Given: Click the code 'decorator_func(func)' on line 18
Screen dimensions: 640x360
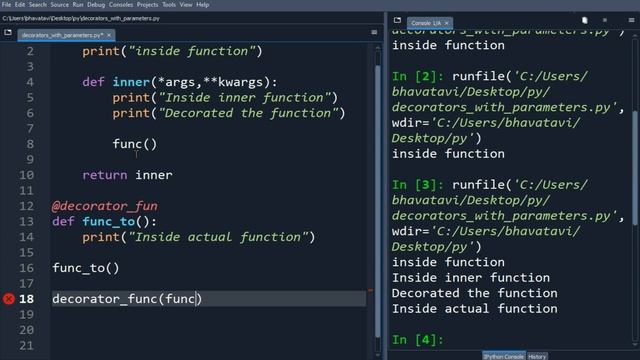Looking at the screenshot, I should coord(127,299).
